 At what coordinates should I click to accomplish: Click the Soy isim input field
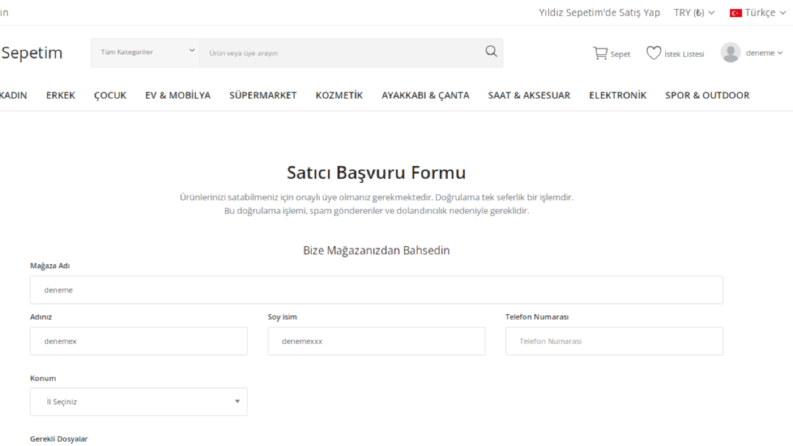pyautogui.click(x=376, y=341)
